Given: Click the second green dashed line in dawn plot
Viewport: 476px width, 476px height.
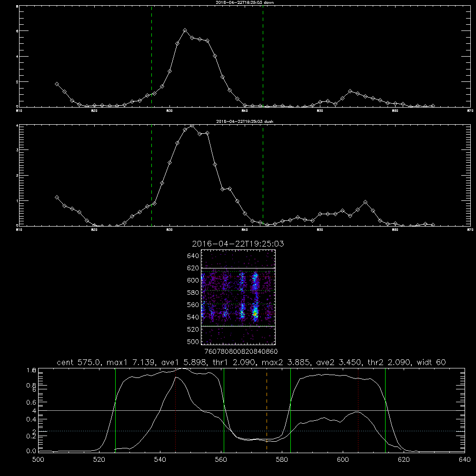Looking at the screenshot, I should pos(263,56).
